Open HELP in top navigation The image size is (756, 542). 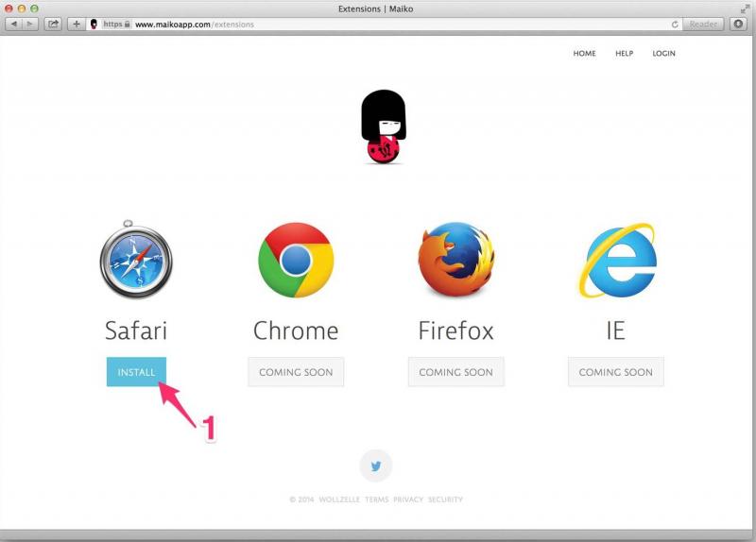point(625,54)
